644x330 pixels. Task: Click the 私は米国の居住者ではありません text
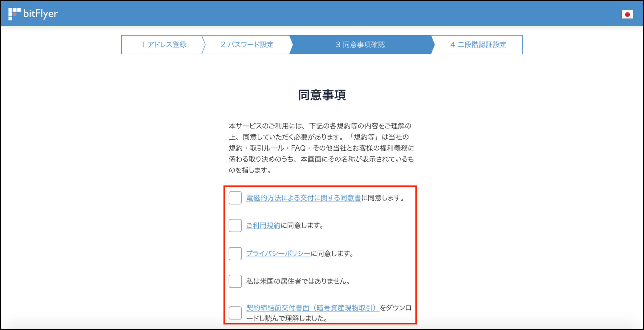(x=298, y=281)
